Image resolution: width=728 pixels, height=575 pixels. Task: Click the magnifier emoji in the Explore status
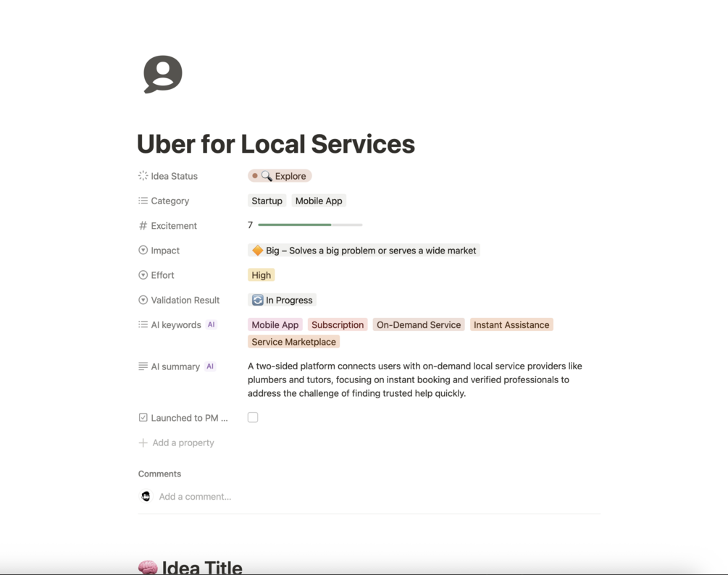click(267, 176)
